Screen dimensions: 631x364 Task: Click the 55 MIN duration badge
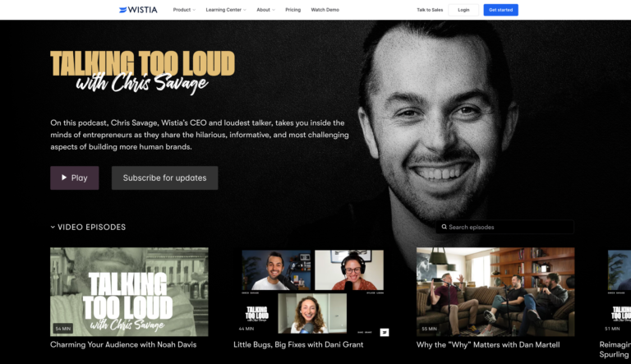pos(429,329)
